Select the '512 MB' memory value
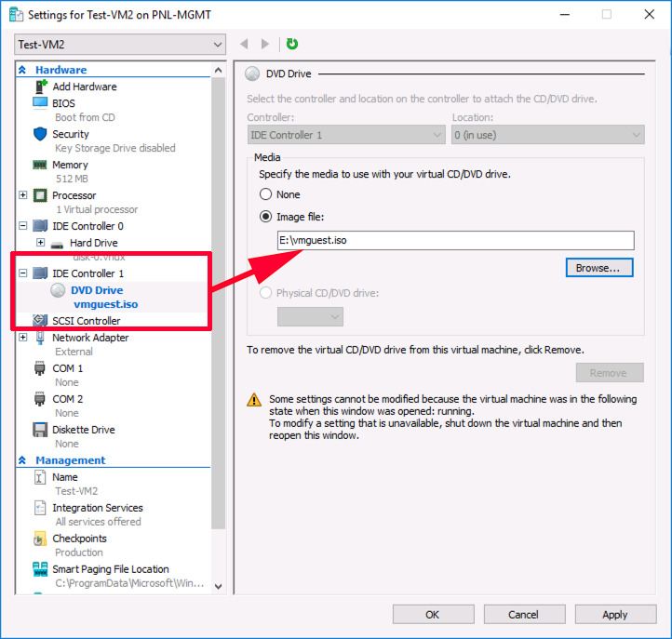This screenshot has width=672, height=639. tap(72, 179)
